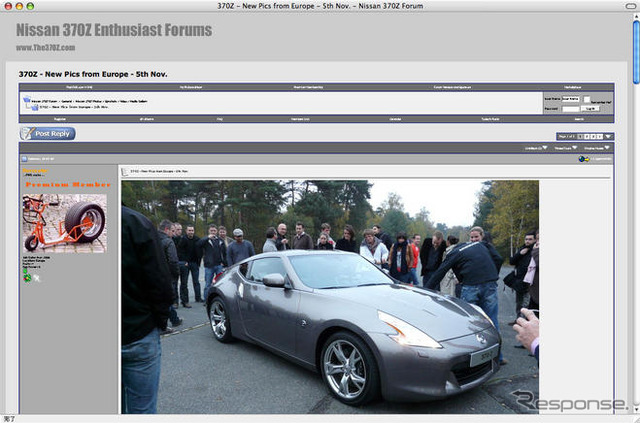Click the Post Reply button
The width and height of the screenshot is (640, 423).
point(48,134)
